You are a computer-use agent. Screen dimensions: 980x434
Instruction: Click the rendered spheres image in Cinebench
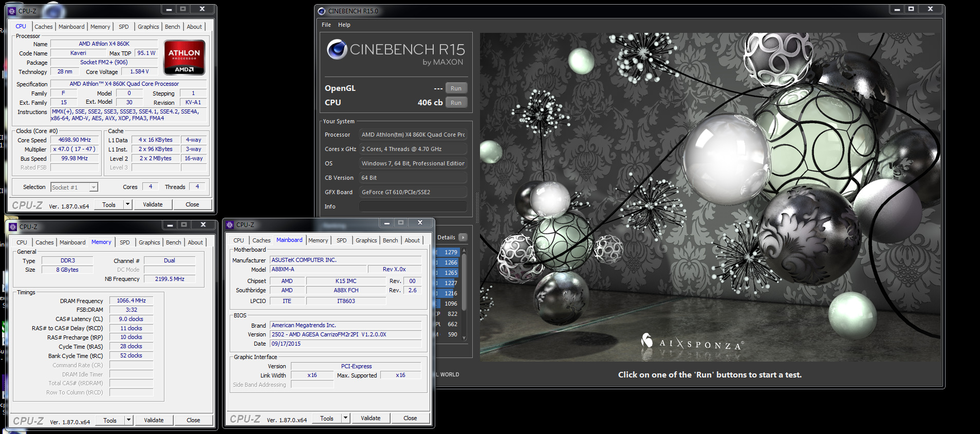(709, 197)
